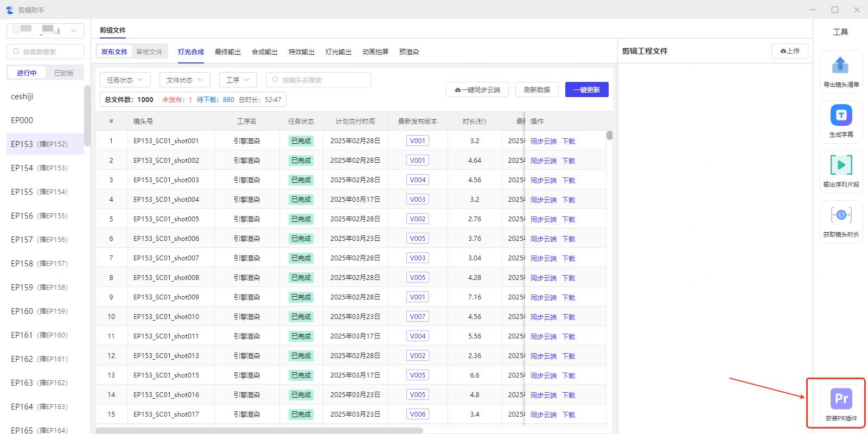This screenshot has height=434, width=868.
Task: Click the upload button with cloud icon
Action: click(x=789, y=51)
